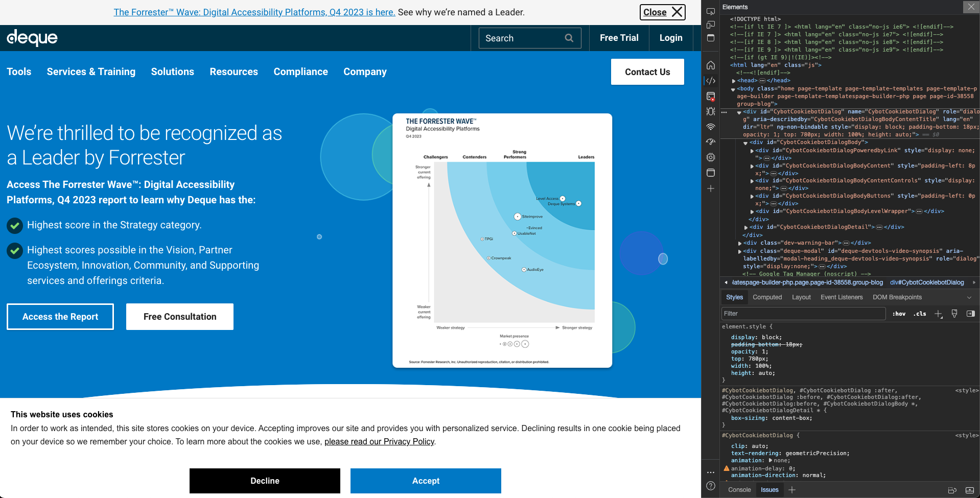Click the drawer dock icon at bottom right
Screen dimensions: 980x498
[x=952, y=490]
